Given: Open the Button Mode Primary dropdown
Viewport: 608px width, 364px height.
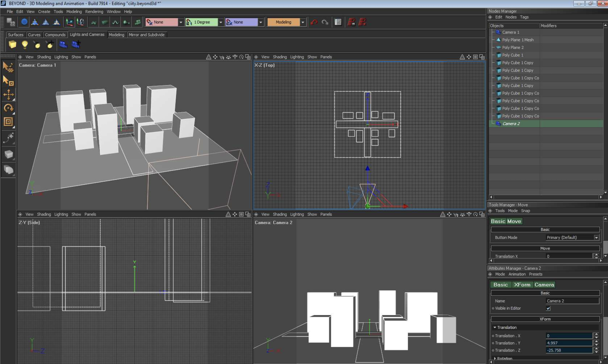Looking at the screenshot, I should (x=596, y=238).
